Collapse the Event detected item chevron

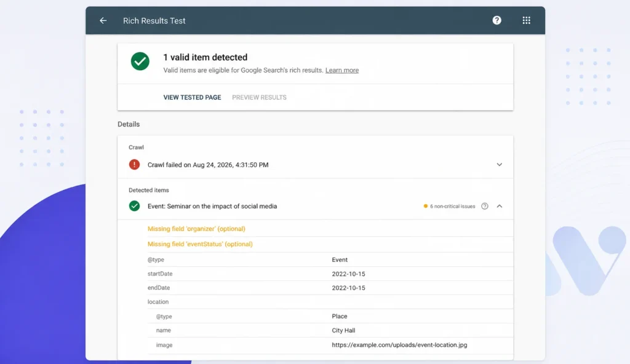point(499,206)
